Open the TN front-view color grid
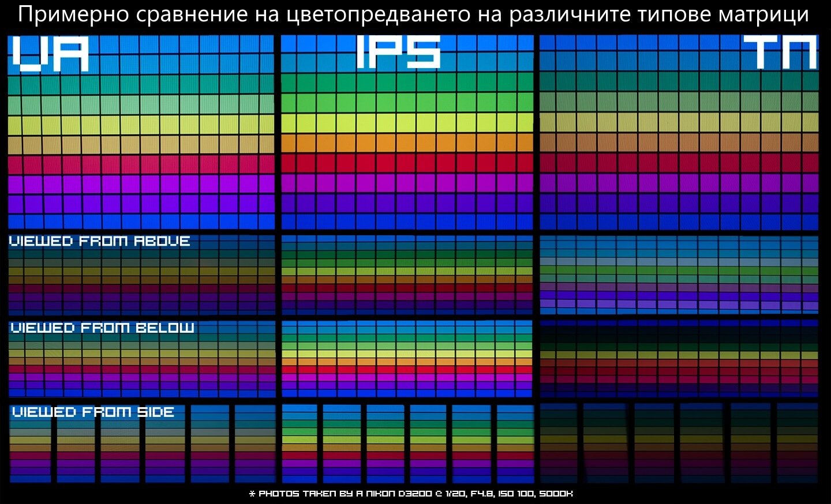The image size is (831, 504). click(679, 132)
